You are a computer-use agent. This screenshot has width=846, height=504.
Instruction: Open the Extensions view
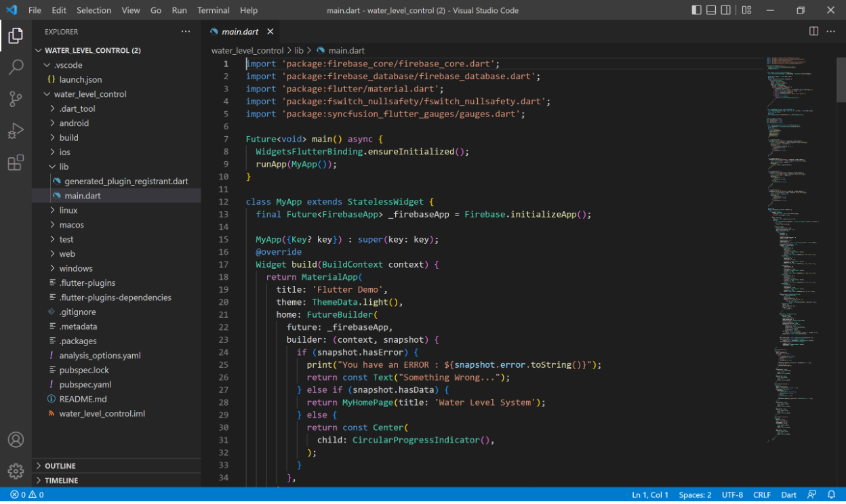16,163
